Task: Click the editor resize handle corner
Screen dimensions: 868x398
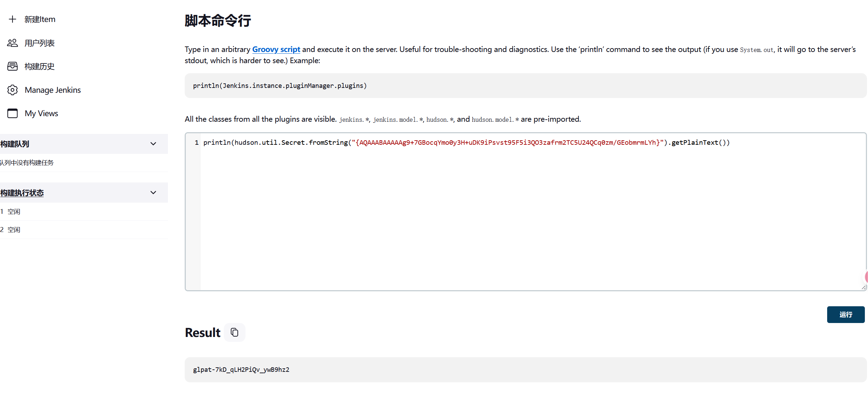Action: 863,287
